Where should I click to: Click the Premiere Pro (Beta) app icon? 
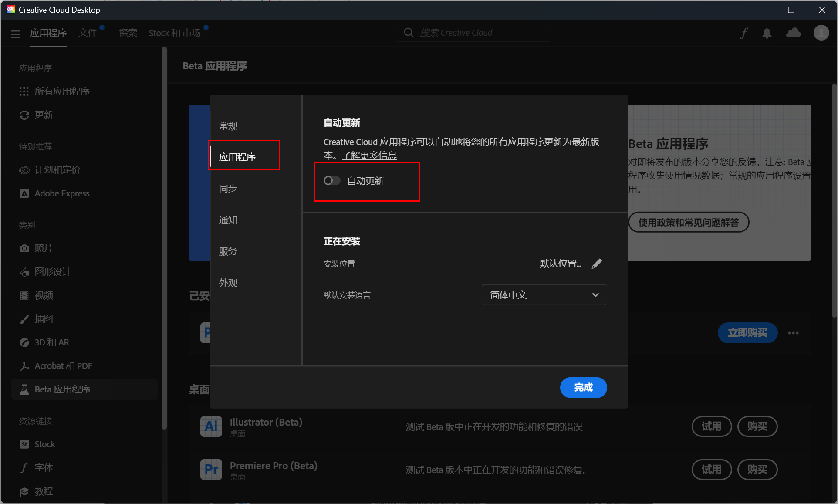point(211,470)
